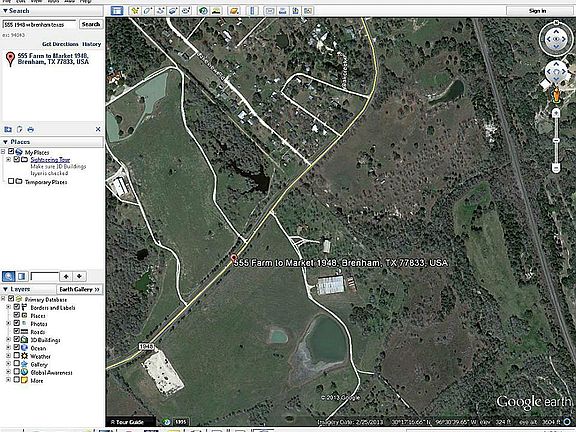Copy search results to My Places folder icon
The width and height of the screenshot is (576, 432).
8,129
